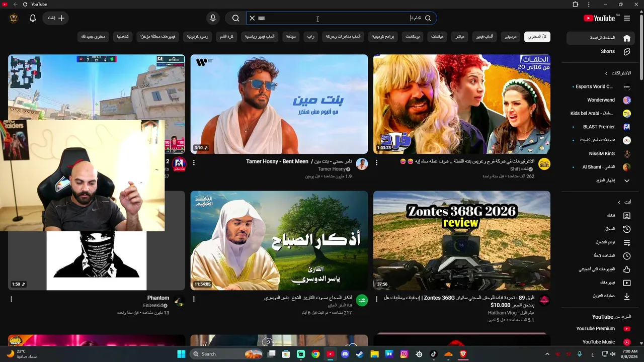The image size is (644, 362).
Task: Click the YouTube logo
Action: click(x=599, y=18)
